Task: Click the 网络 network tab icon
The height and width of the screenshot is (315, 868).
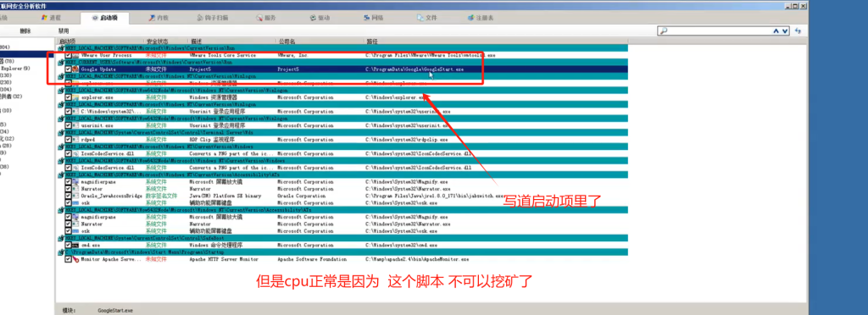Action: (x=366, y=18)
